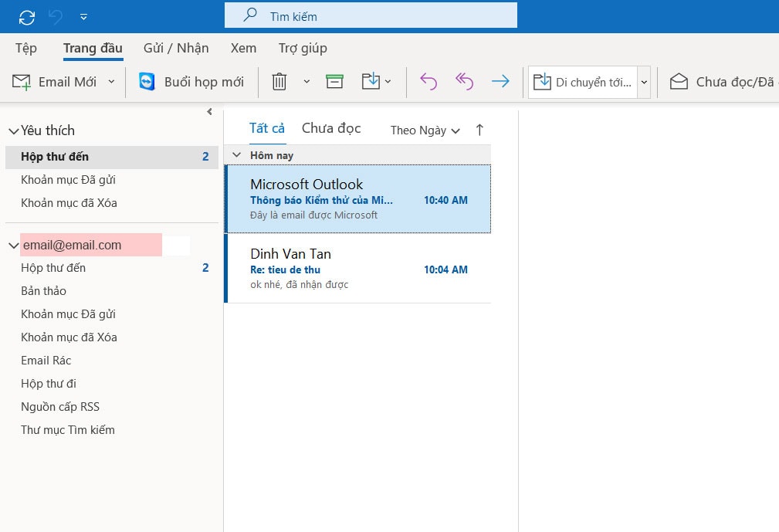The height and width of the screenshot is (532, 779).
Task: Open the Email Mới dropdown arrow
Action: [x=111, y=82]
